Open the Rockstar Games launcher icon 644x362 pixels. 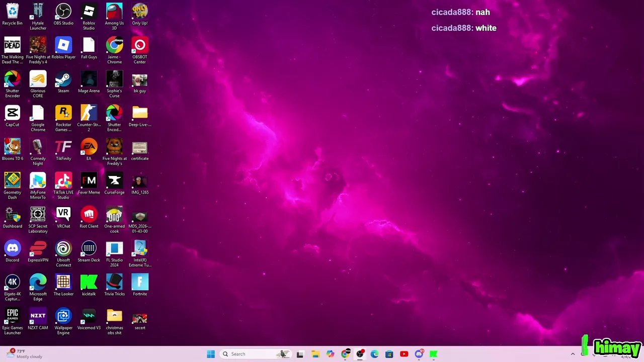point(63,118)
